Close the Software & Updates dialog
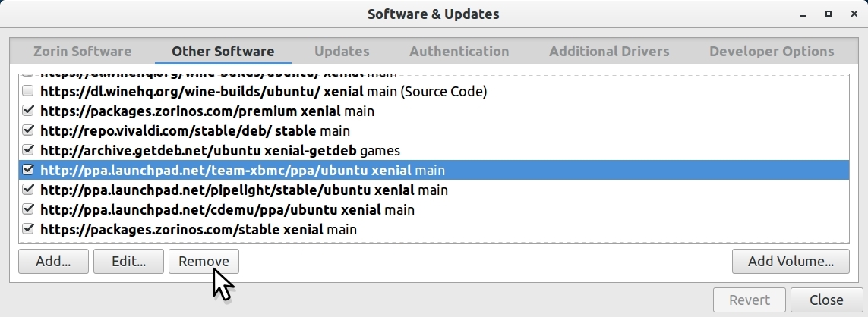868x317 pixels. 826,300
